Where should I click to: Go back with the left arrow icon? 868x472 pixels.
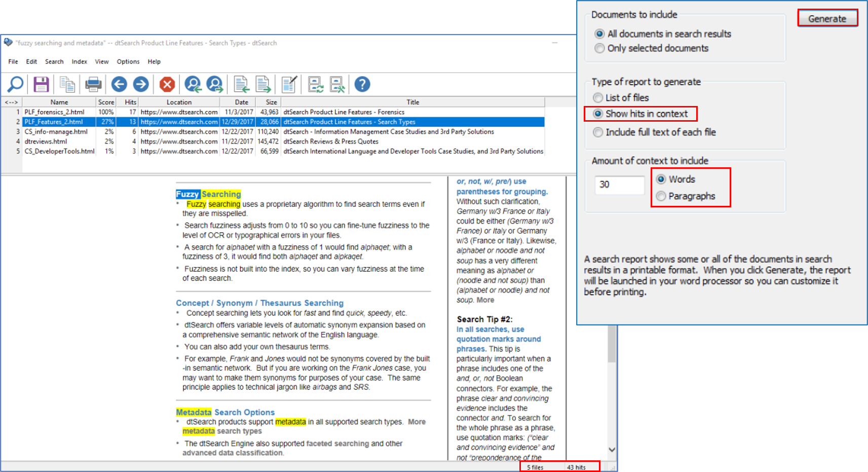point(119,84)
